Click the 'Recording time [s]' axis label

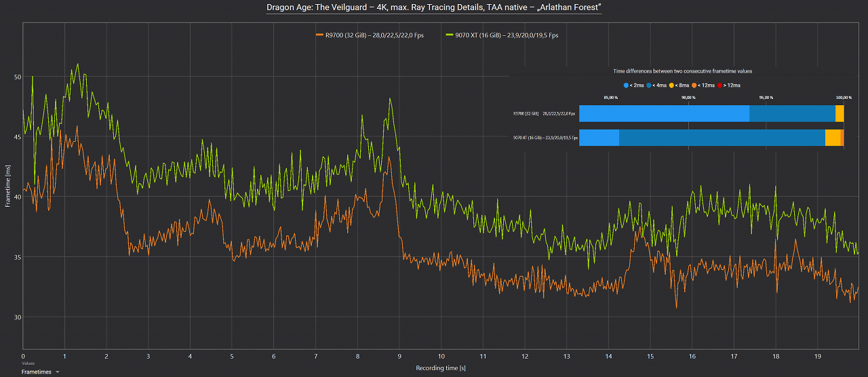point(441,368)
